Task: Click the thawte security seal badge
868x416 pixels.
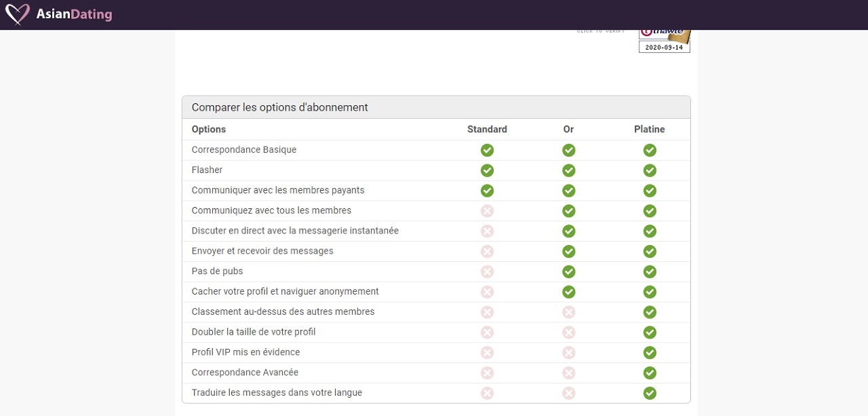Action: pyautogui.click(x=665, y=39)
